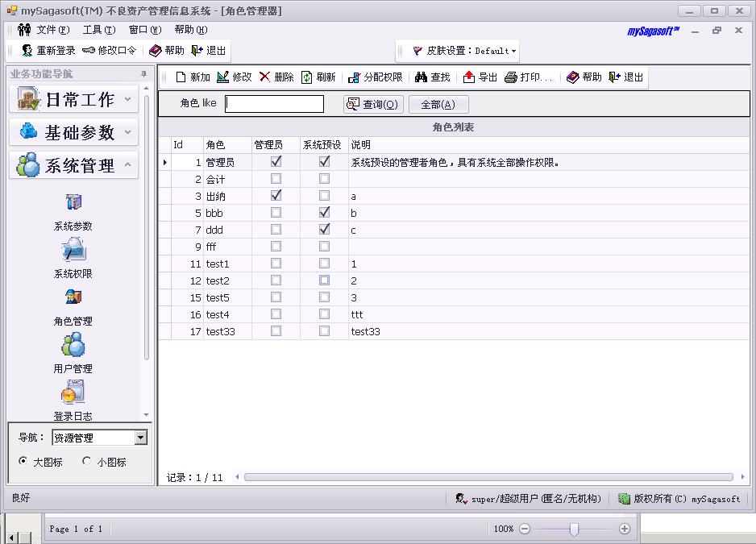This screenshot has width=756, height=544.
Task: Select the role row test33
Action: 454,331
